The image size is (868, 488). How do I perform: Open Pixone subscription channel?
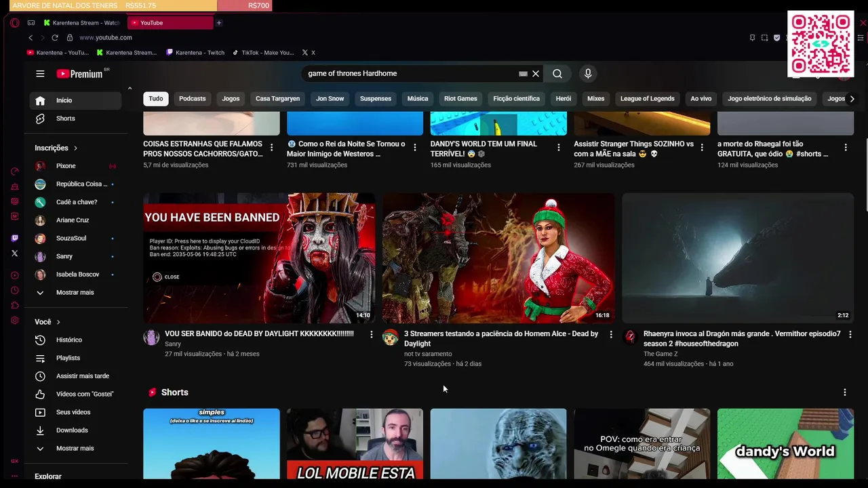click(76, 166)
